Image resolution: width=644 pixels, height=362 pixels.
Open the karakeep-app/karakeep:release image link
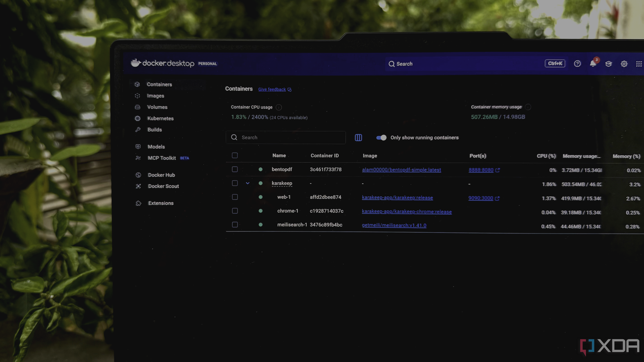click(x=397, y=197)
